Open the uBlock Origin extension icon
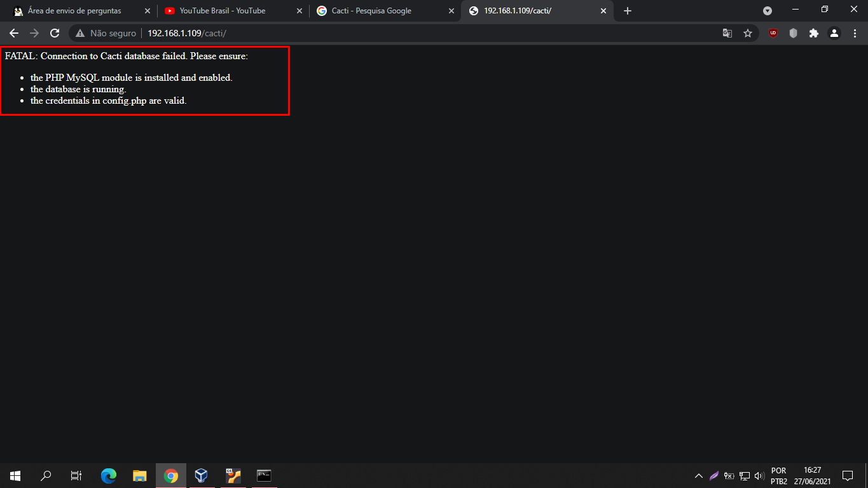This screenshot has width=868, height=488. (773, 33)
